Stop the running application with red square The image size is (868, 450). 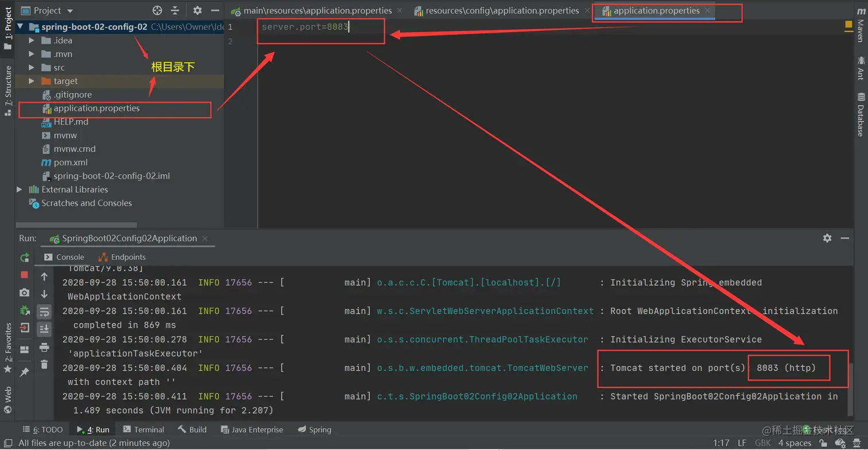pos(24,275)
